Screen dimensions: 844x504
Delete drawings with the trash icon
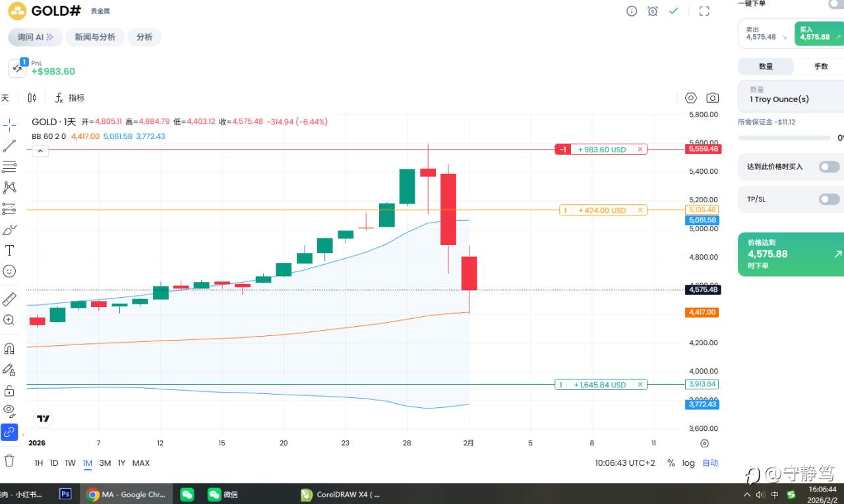9,460
